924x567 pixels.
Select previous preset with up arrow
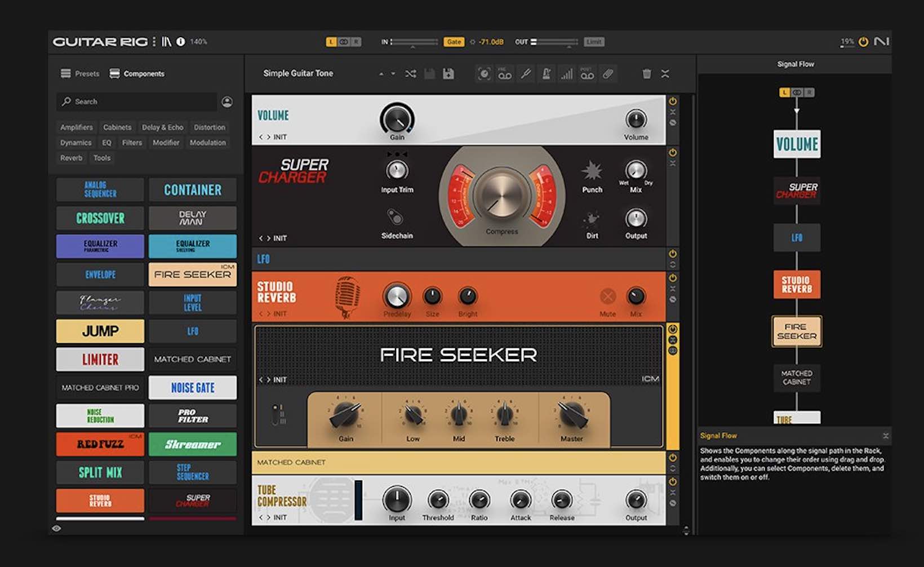[x=381, y=74]
